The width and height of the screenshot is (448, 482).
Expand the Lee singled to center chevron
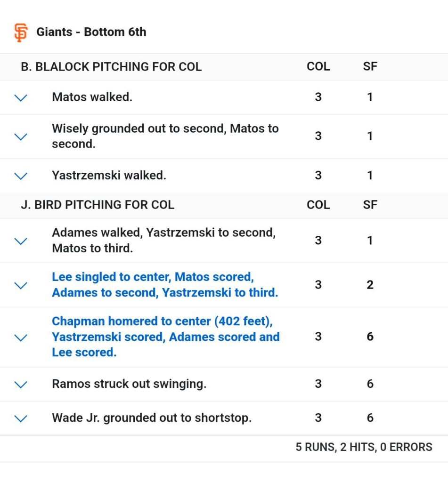(21, 286)
